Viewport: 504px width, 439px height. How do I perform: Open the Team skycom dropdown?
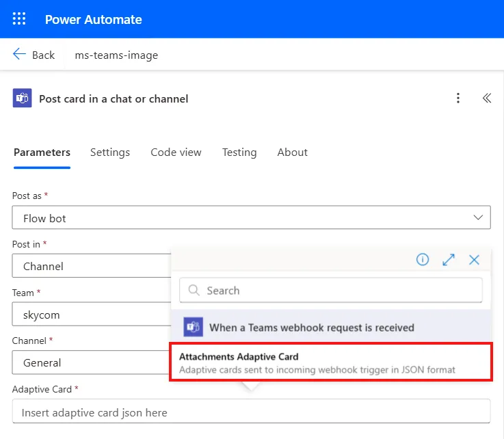92,314
